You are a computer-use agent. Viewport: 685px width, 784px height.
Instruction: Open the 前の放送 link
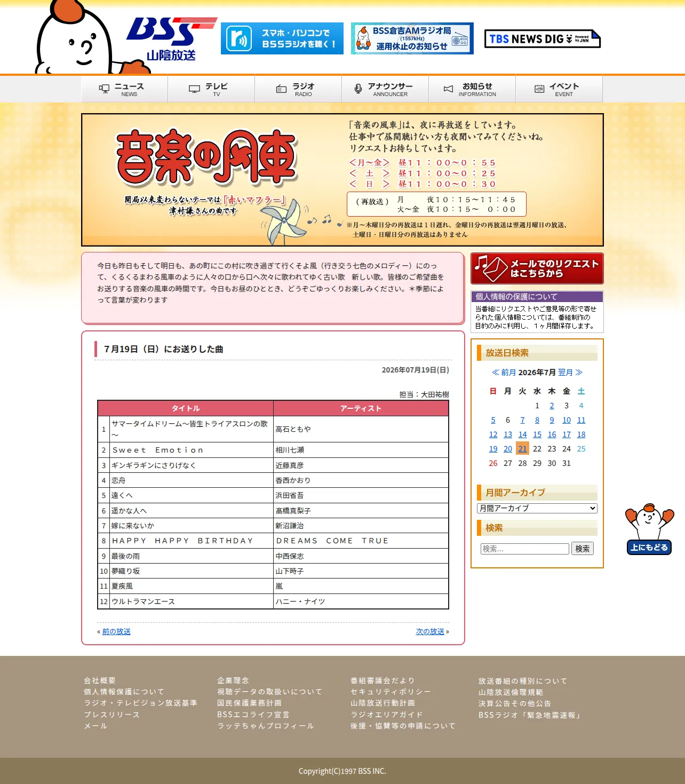click(116, 631)
